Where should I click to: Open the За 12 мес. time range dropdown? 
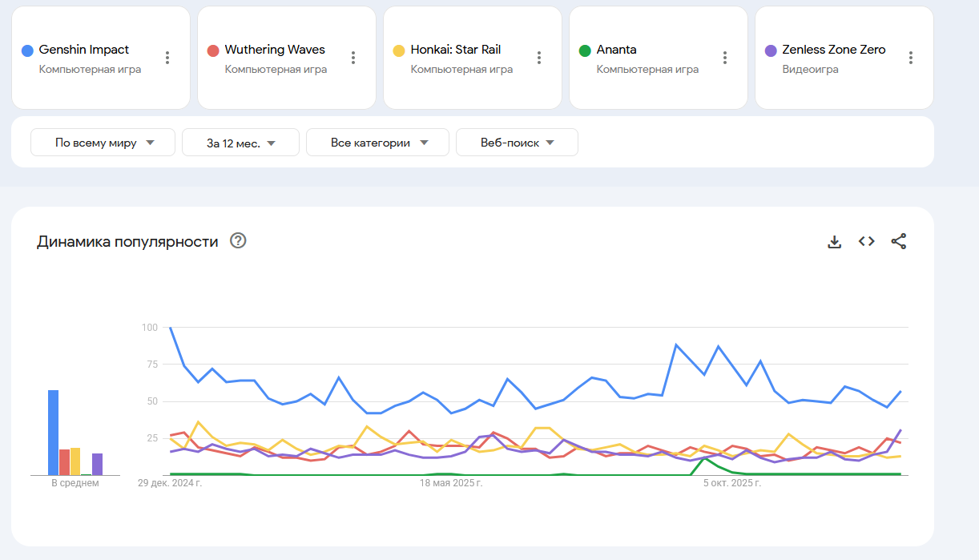coord(240,143)
